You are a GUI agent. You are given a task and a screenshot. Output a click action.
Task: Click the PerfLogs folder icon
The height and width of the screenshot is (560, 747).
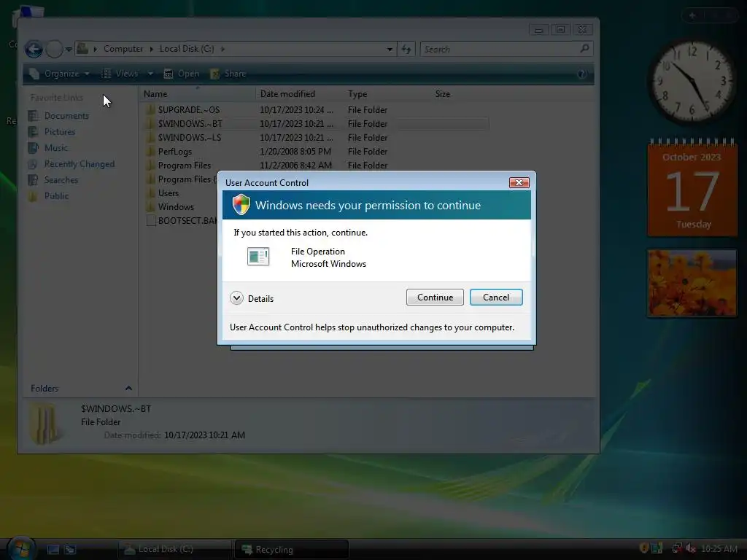click(150, 152)
